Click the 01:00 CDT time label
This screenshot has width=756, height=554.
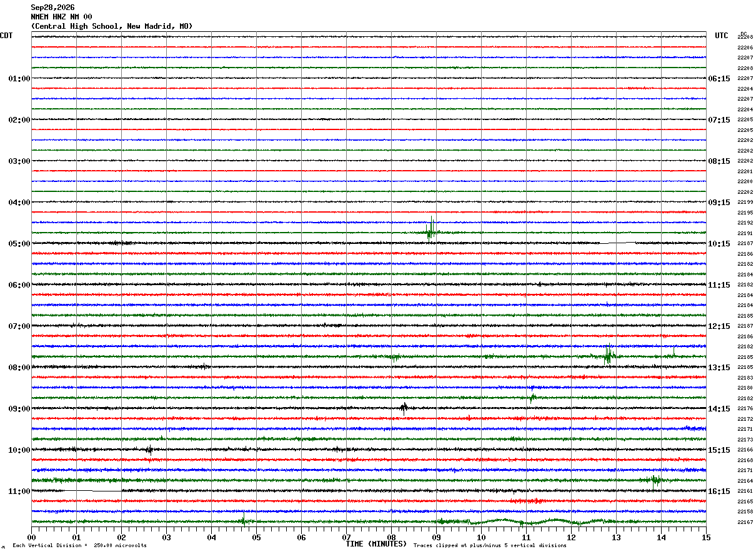(19, 79)
